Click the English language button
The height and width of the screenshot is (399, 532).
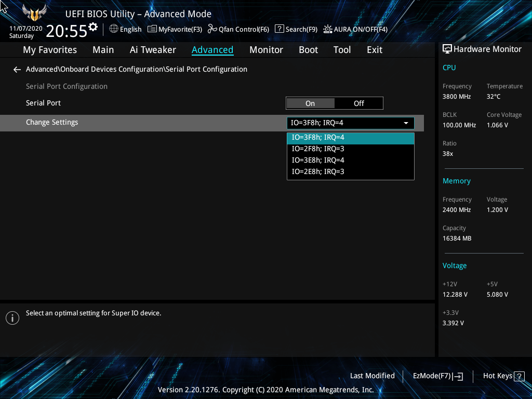click(x=130, y=29)
